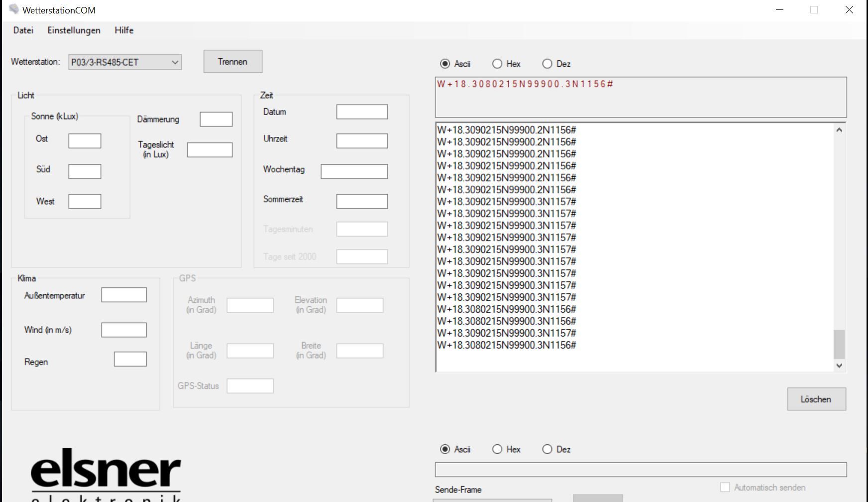
Task: Click the log scrollbar down arrow
Action: click(x=839, y=366)
